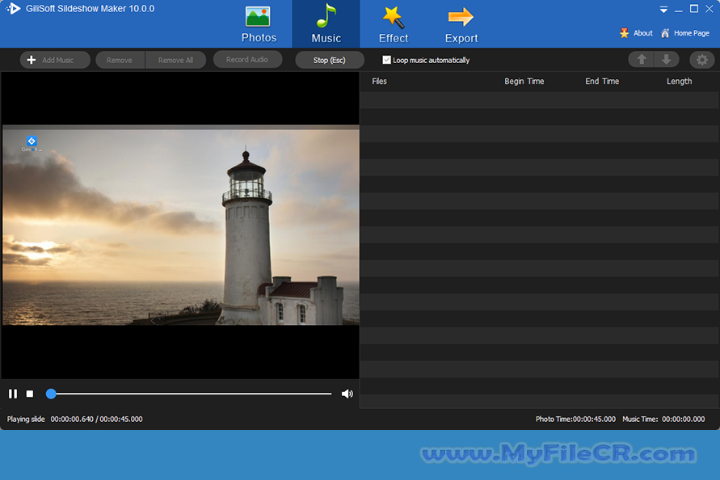
Task: Click the Music Time status text
Action: pyautogui.click(x=664, y=419)
